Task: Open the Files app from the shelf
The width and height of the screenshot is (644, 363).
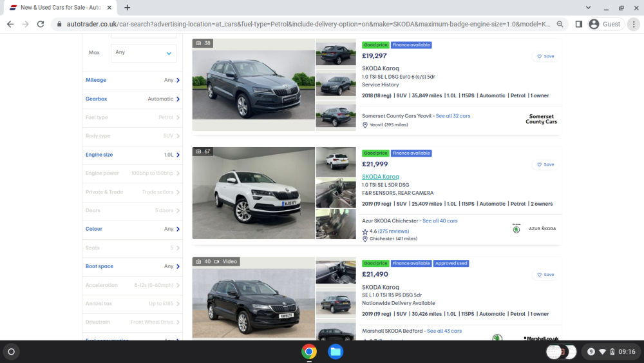Action: (336, 352)
